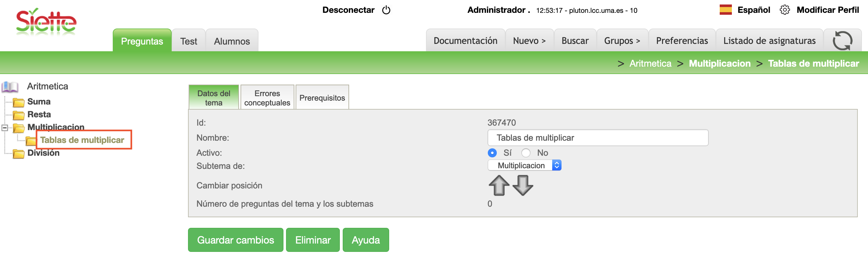This screenshot has height=257, width=868.
Task: Collapse the Multiplicacion tree node
Action: click(x=5, y=128)
